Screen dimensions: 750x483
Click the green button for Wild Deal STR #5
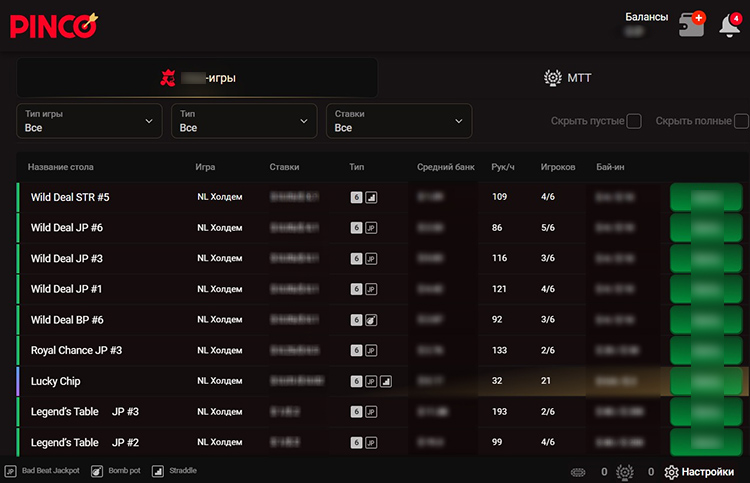[709, 198]
